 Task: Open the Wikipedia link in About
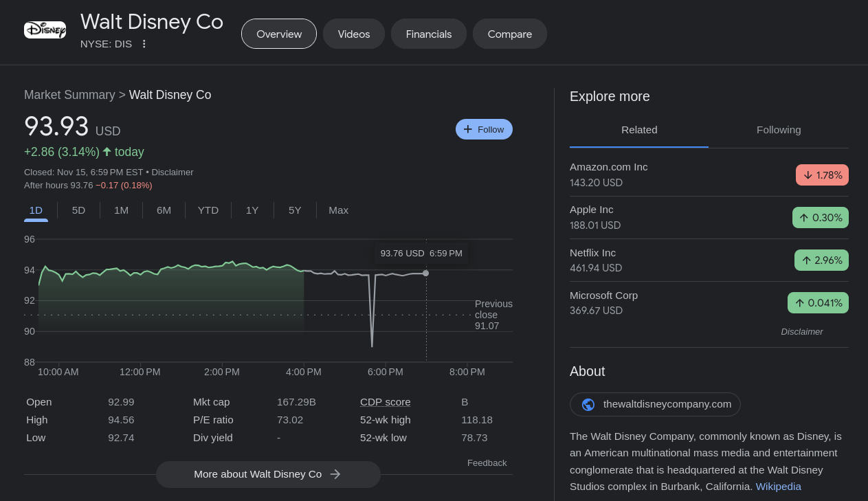coord(778,487)
